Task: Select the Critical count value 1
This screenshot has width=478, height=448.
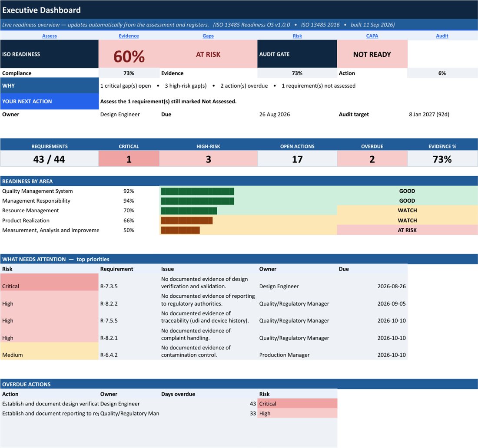Action: [x=129, y=159]
